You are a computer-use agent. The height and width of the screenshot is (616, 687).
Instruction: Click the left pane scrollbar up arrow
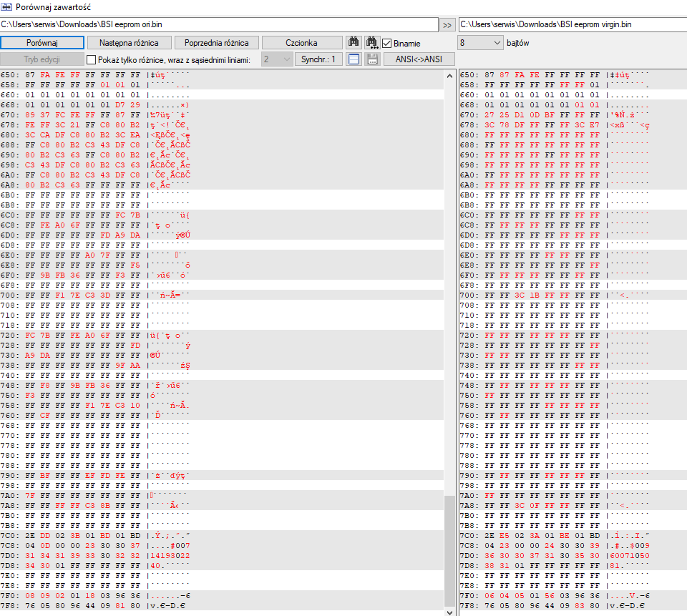(x=449, y=76)
